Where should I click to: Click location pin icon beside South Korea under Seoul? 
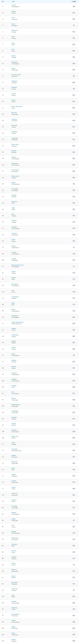pos(12,19)
